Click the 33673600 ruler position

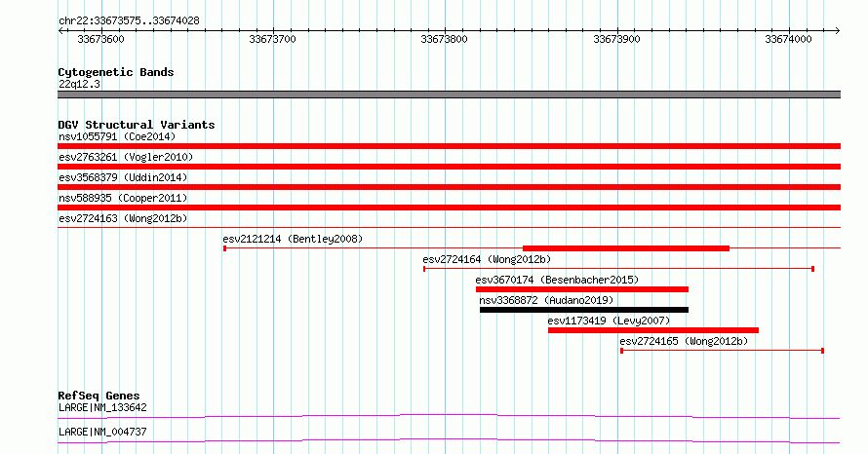[x=100, y=39]
